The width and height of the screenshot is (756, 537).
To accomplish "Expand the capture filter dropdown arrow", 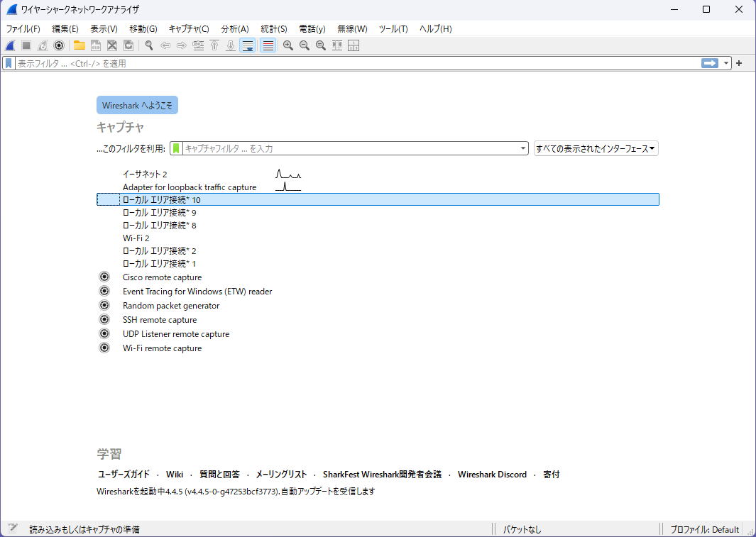I will (x=523, y=148).
